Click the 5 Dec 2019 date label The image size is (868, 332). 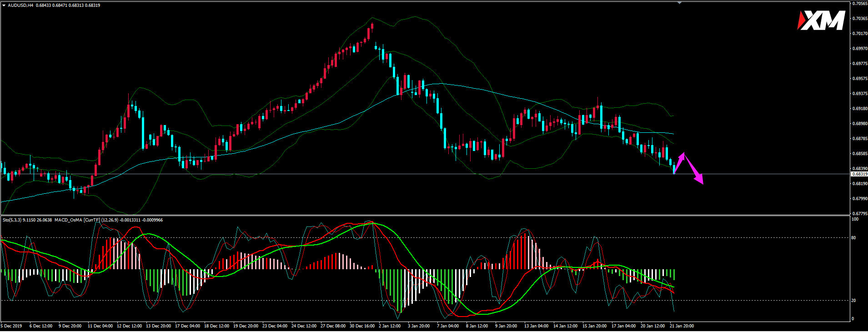point(11,326)
